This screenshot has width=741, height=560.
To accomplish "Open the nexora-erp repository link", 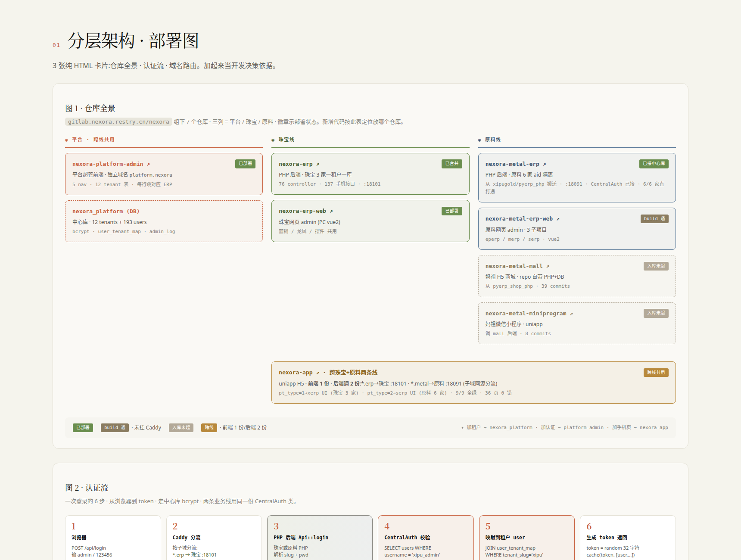I will [x=299, y=164].
